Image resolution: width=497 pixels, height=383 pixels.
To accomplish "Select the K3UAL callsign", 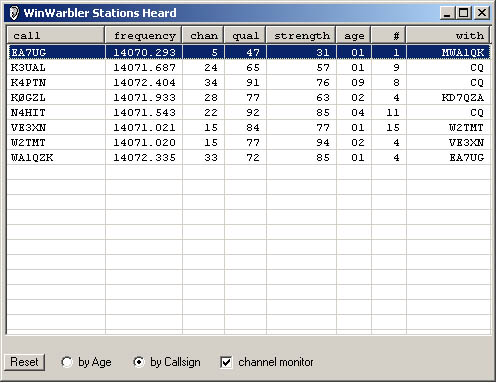I will (x=28, y=68).
